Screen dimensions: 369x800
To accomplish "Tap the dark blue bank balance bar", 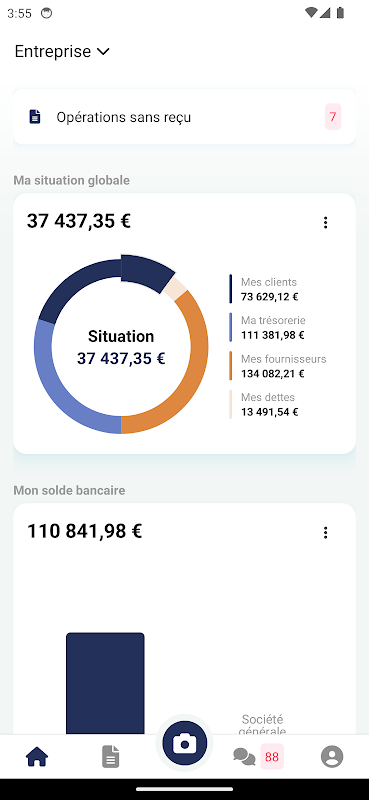I will click(x=105, y=684).
